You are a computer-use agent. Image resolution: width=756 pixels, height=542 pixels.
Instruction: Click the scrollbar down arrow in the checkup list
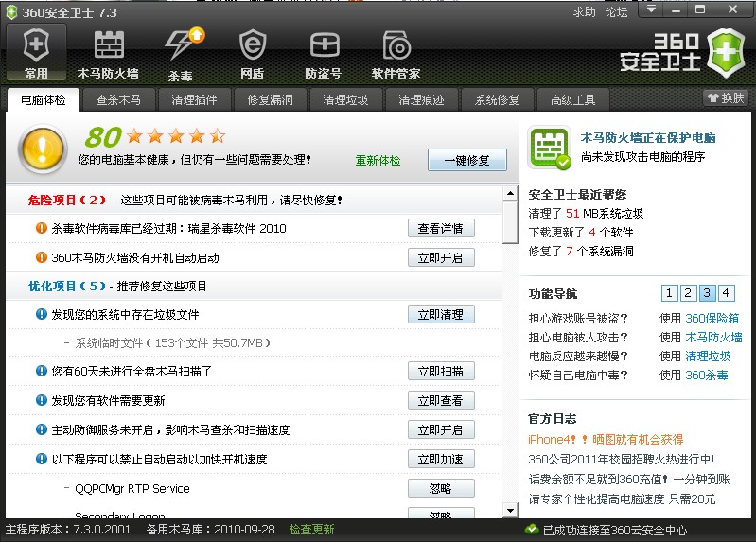point(510,510)
